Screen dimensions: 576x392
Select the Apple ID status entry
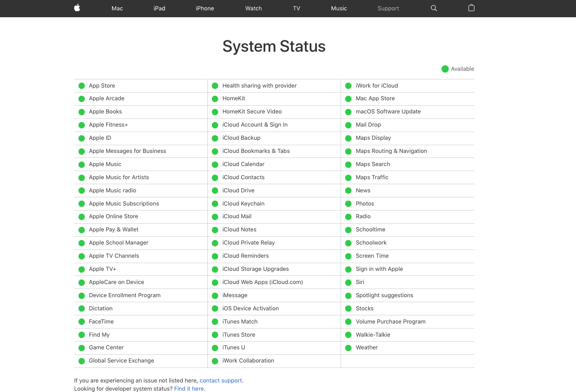[100, 138]
